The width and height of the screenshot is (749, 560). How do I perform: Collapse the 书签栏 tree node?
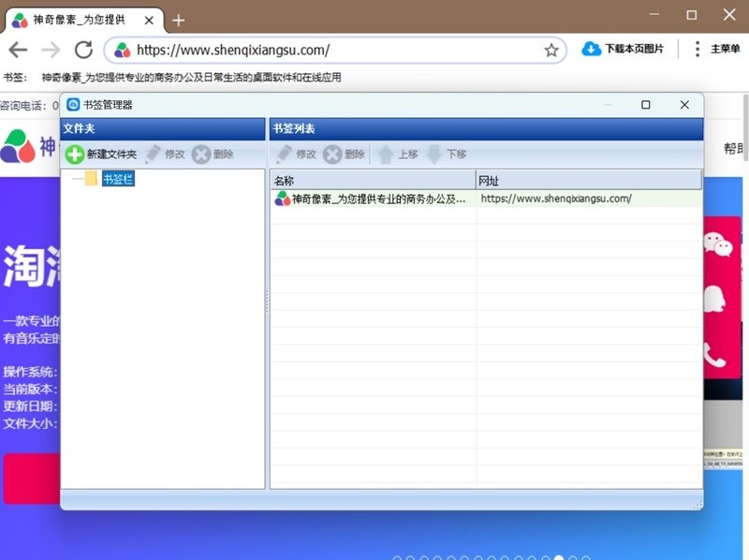[79, 178]
